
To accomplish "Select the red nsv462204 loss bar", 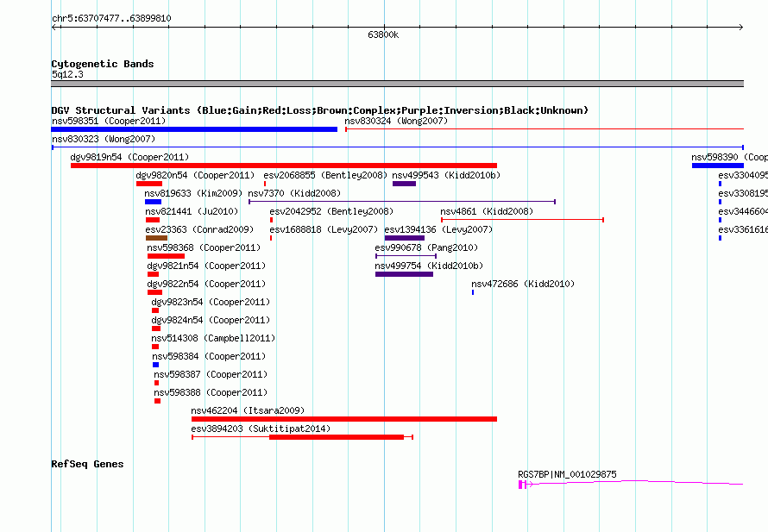I will [x=344, y=419].
